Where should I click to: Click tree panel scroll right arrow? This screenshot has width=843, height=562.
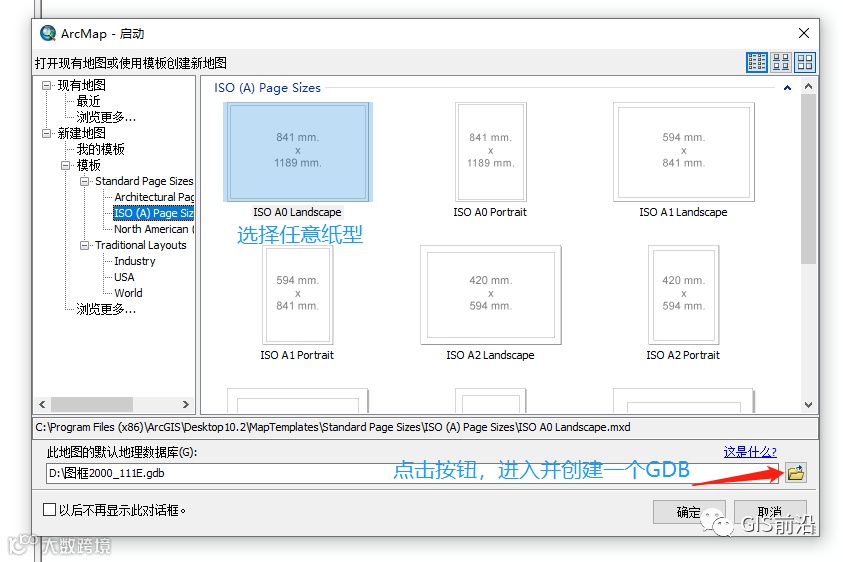click(186, 404)
